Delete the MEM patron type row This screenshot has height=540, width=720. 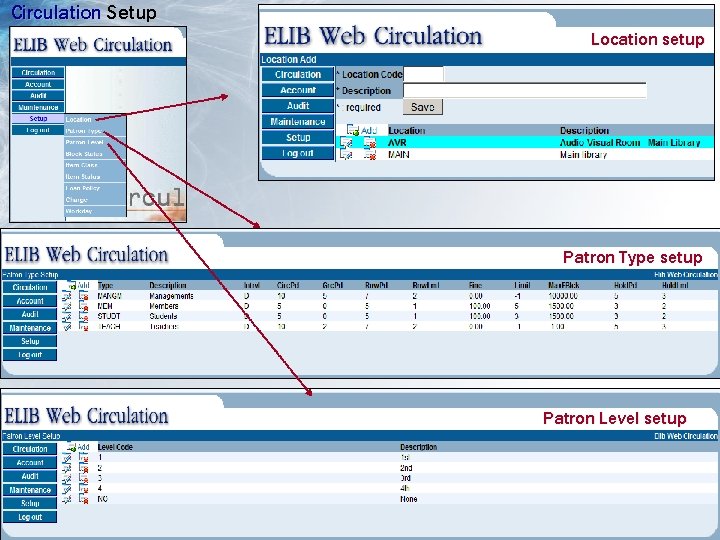(84, 306)
